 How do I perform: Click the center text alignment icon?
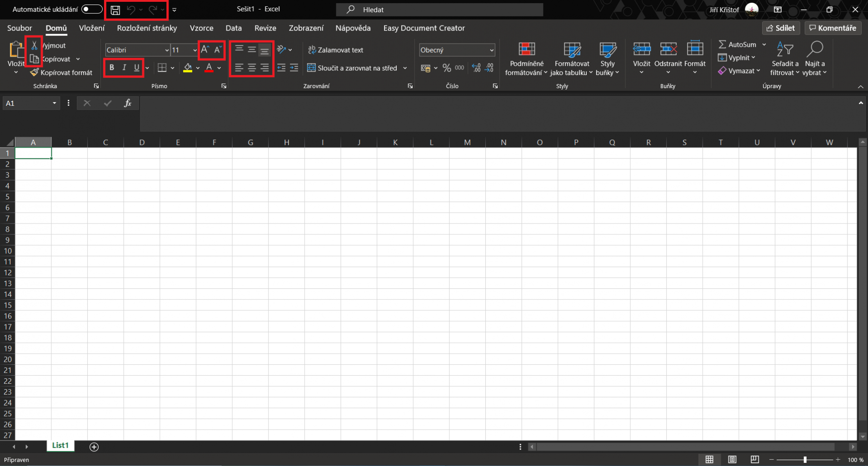[252, 68]
